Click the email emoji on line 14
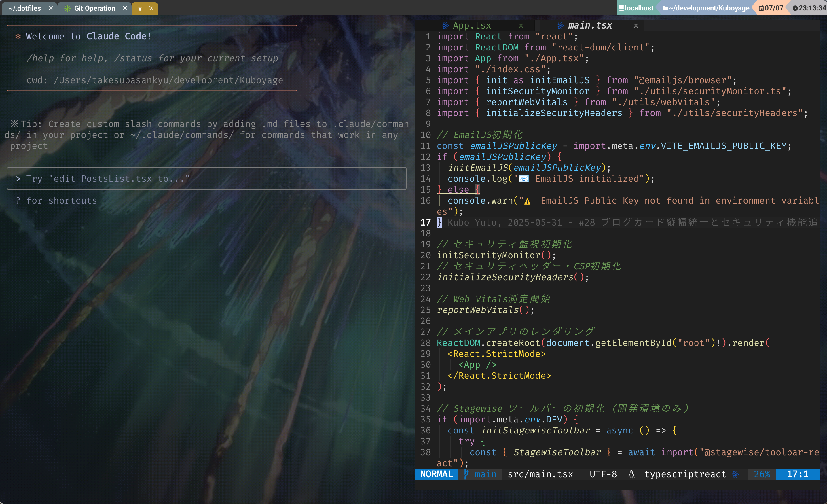The width and height of the screenshot is (827, 504). point(524,179)
